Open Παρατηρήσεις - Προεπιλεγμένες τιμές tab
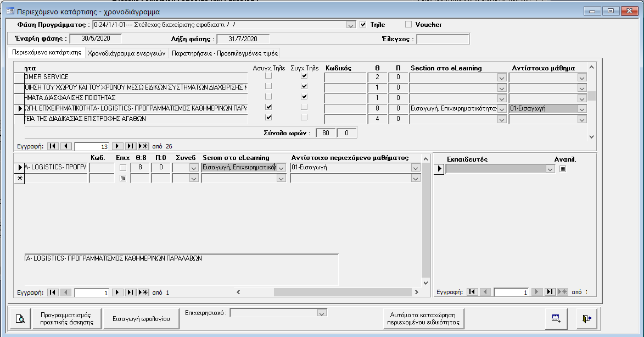Viewport: 644px width, 337px height. coord(225,53)
